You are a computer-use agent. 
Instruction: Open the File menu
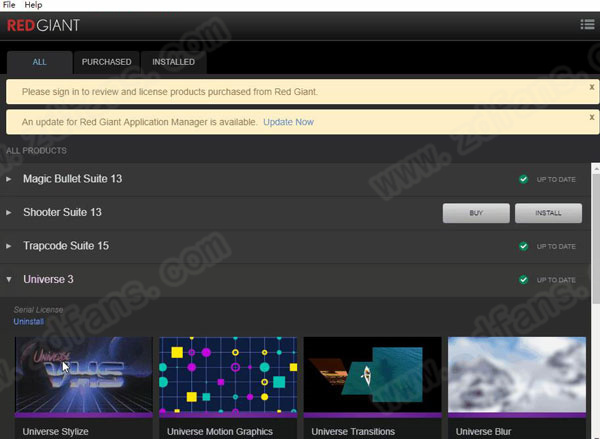(9, 5)
